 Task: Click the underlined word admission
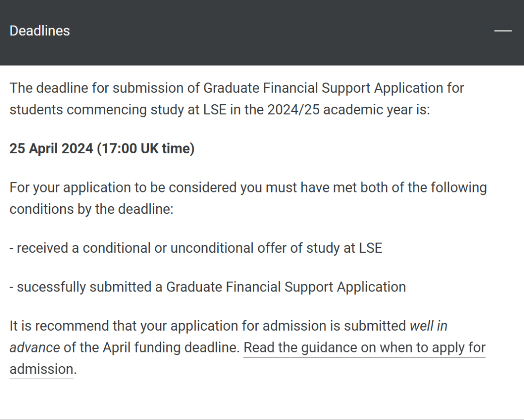point(41,369)
